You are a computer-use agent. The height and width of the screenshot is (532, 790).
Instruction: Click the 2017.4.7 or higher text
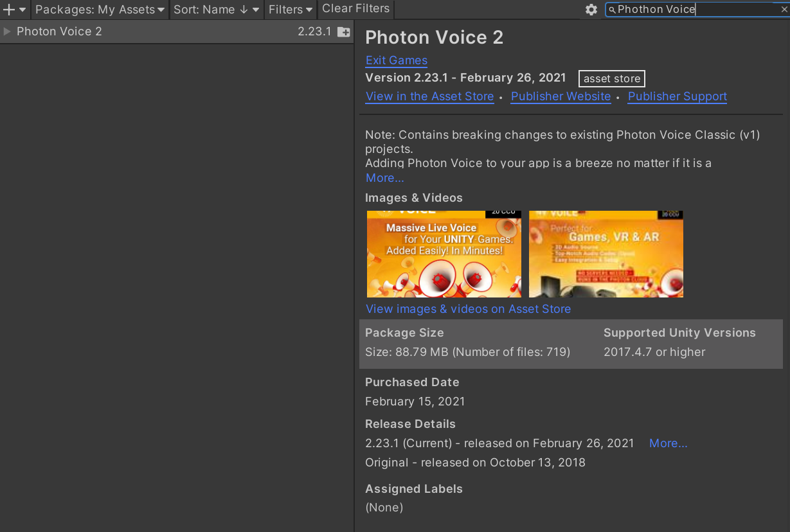654,352
